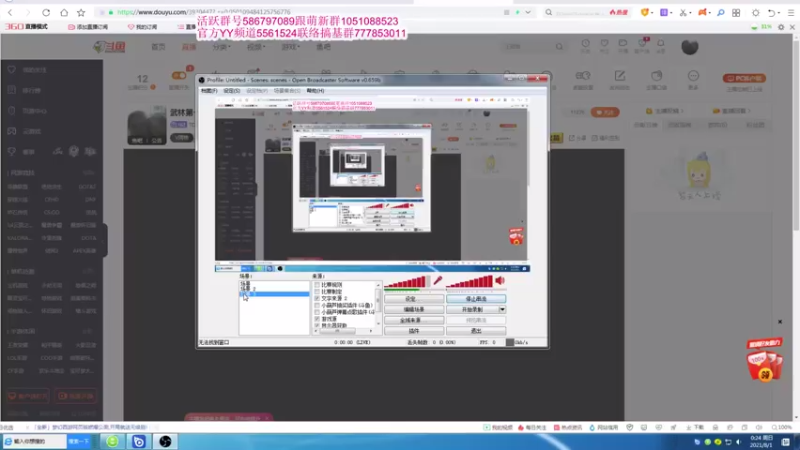Toggle the orange switch in the Douyu toolbar
The height and width of the screenshot is (450, 800).
click(179, 76)
